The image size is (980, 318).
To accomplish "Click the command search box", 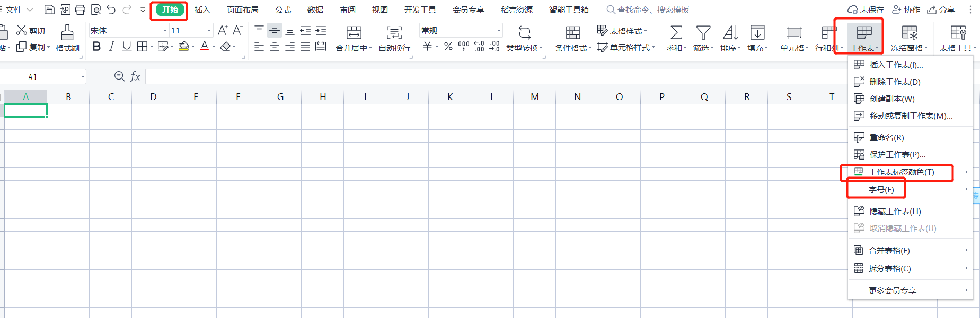I will [648, 10].
